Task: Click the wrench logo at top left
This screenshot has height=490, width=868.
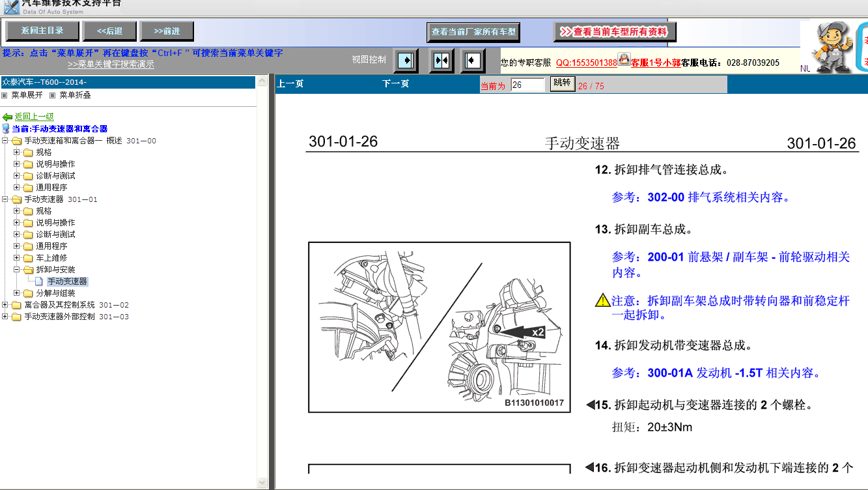Action: pos(10,7)
